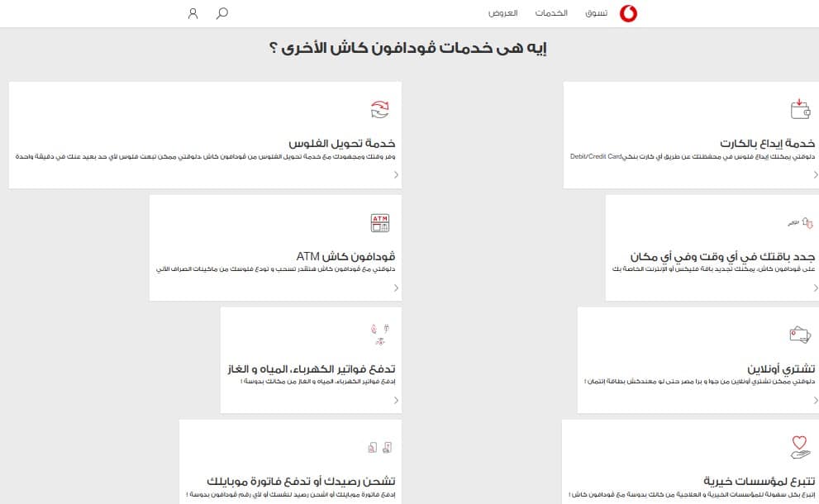Select تشحن رصيدك أو تدفع فاتورة موبايلك title

tap(301, 481)
